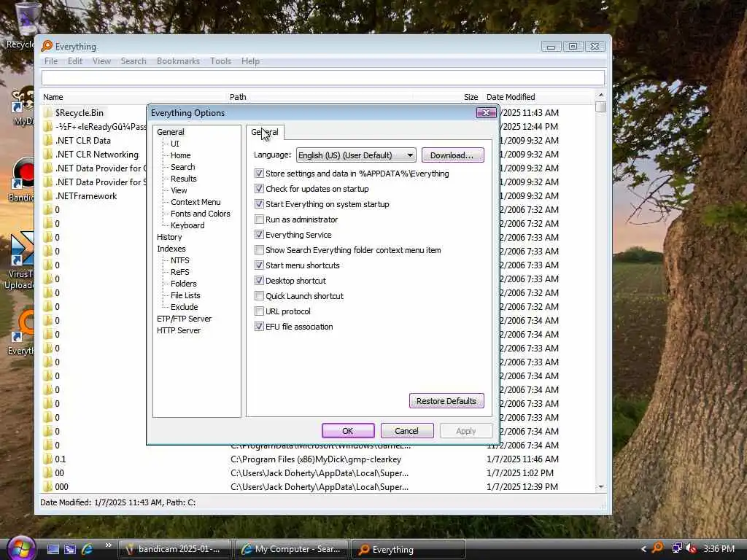
Task: Select Home in options tree
Action: point(181,155)
